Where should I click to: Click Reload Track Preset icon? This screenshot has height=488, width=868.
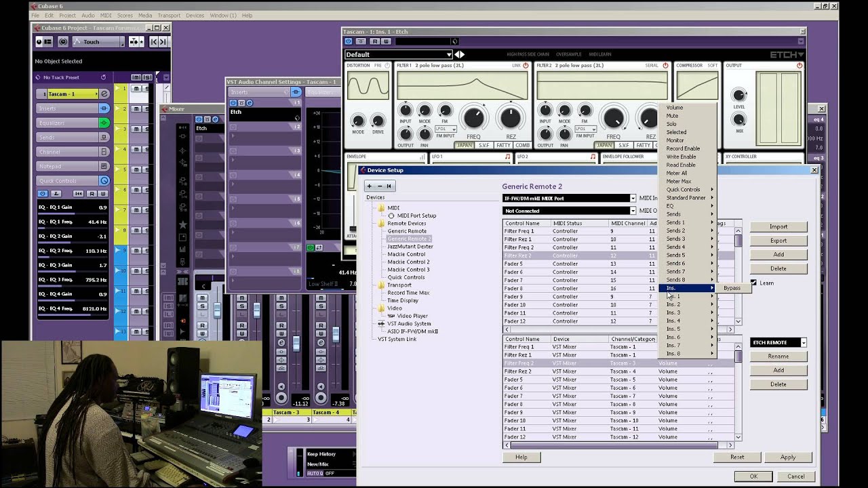pos(103,77)
